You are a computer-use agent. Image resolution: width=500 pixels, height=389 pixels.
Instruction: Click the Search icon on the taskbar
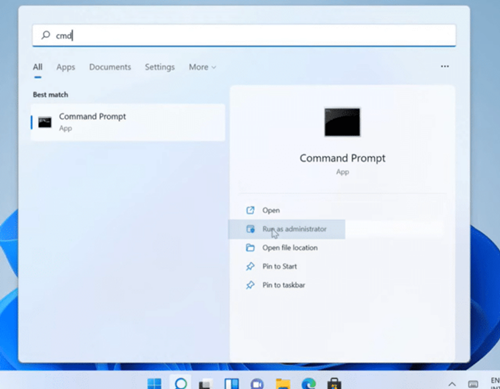point(181,383)
